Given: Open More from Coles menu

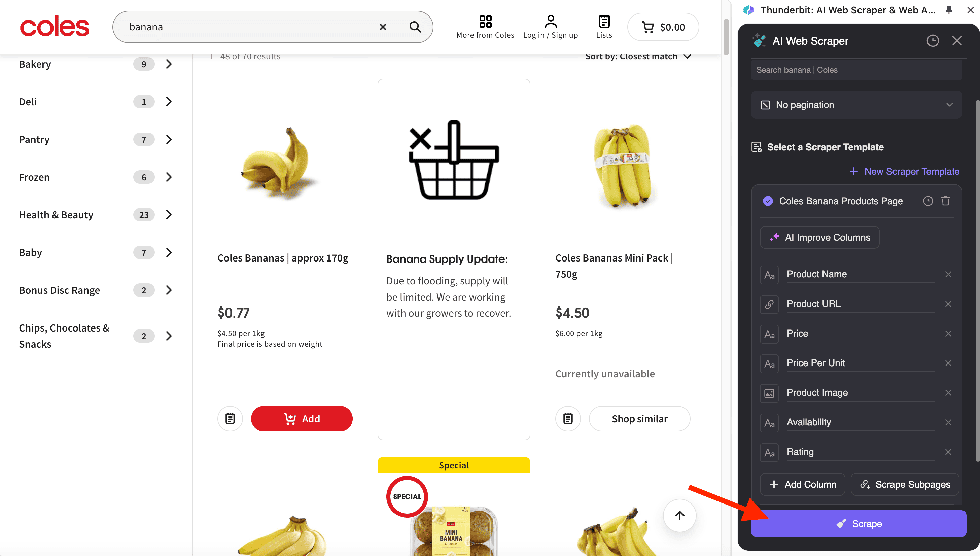Looking at the screenshot, I should point(485,27).
